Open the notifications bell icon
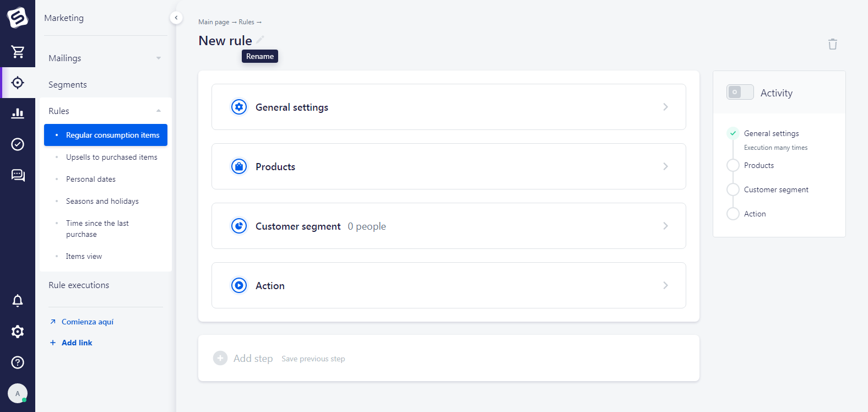The image size is (868, 412). tap(18, 301)
